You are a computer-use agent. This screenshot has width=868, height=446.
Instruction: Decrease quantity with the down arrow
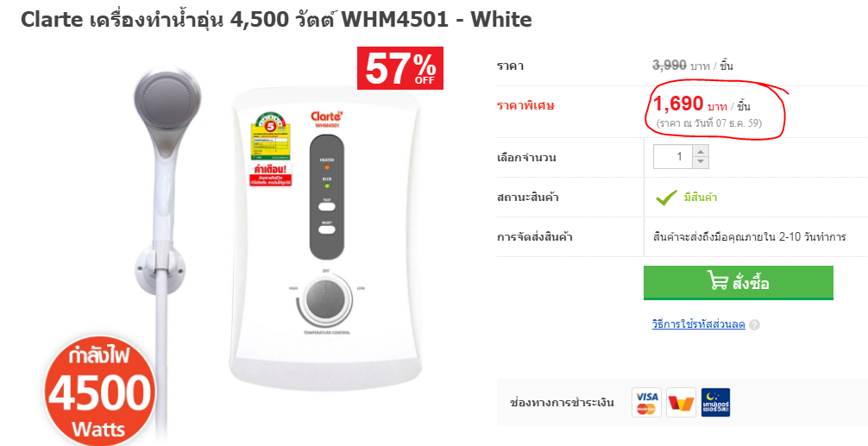pyautogui.click(x=701, y=162)
